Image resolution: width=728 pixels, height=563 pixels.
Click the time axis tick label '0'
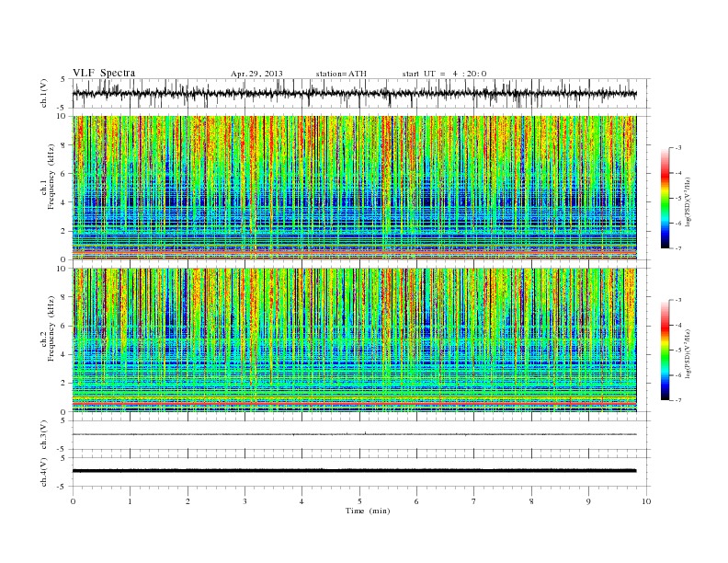click(73, 501)
